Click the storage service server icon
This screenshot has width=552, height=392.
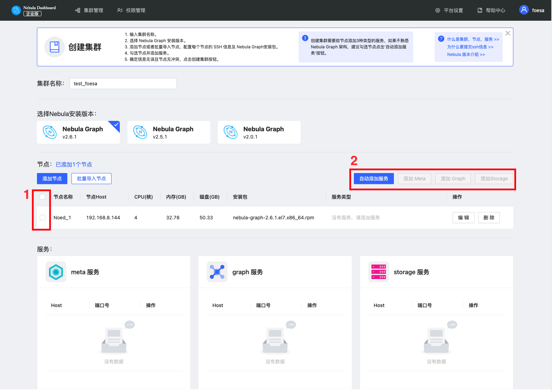(x=378, y=272)
